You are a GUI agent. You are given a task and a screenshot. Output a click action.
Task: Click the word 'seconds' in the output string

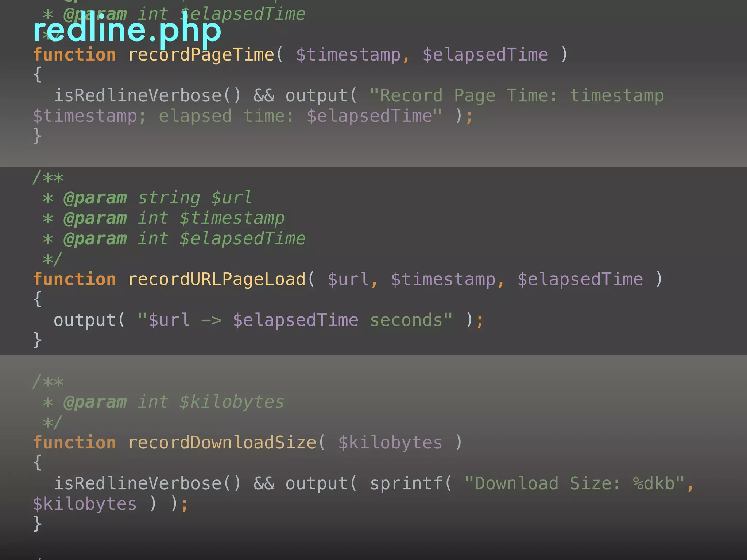click(406, 320)
